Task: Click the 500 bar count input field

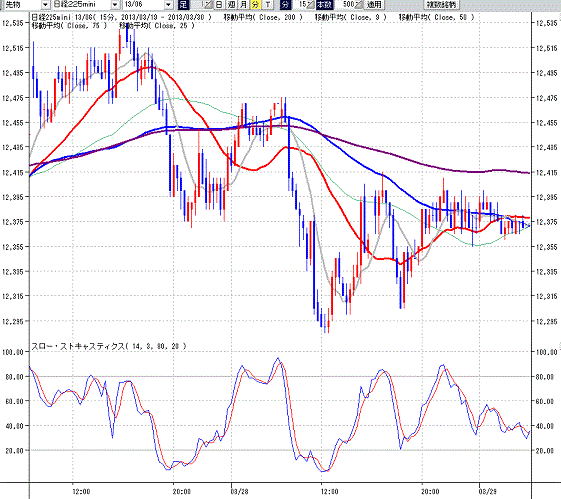Action: pos(349,5)
